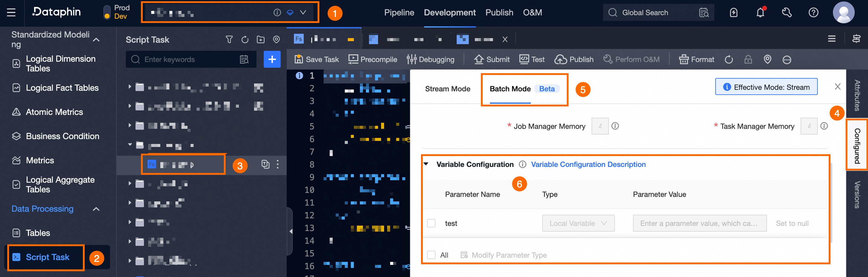Click the blue plus add button
868x277 pixels.
pyautogui.click(x=272, y=59)
